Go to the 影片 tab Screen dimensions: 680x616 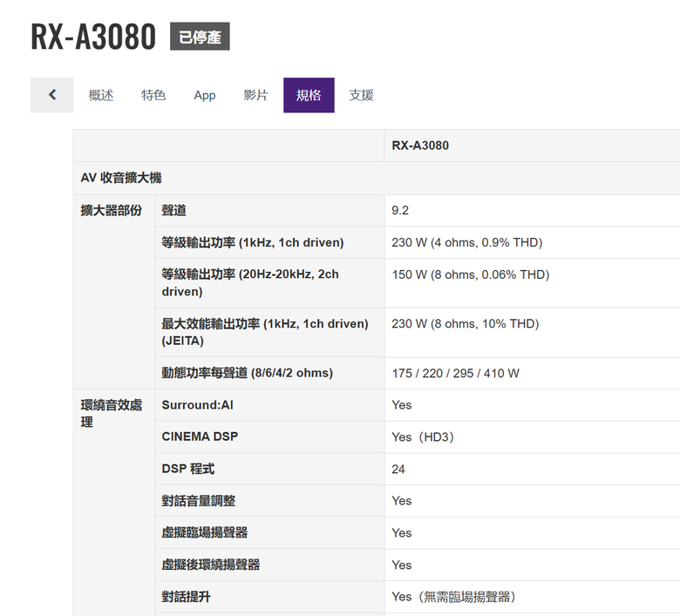(255, 95)
